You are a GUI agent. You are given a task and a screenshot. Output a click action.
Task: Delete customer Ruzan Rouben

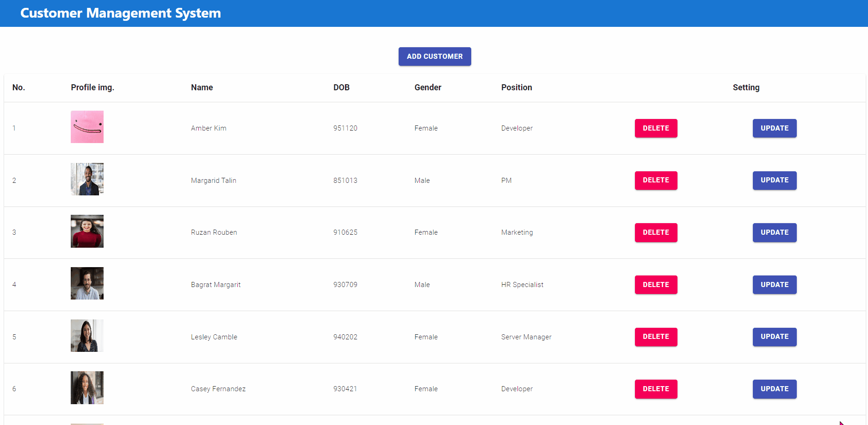point(656,232)
